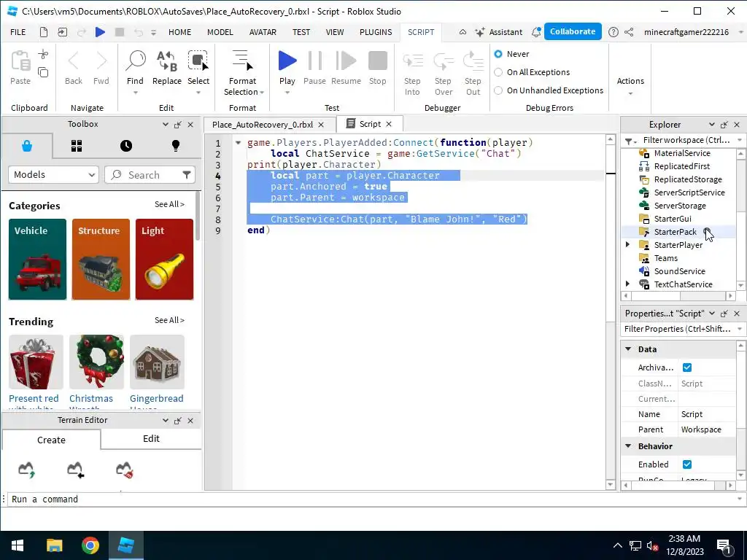Screen dimensions: 747x560
Task: Click the Step Out debugger icon
Action: (x=473, y=61)
